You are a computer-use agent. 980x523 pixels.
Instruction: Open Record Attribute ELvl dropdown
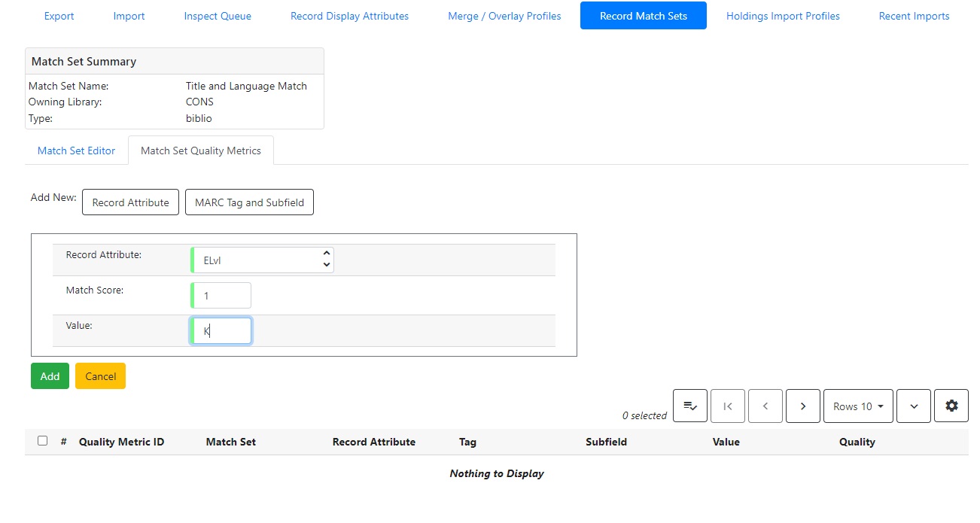[263, 260]
